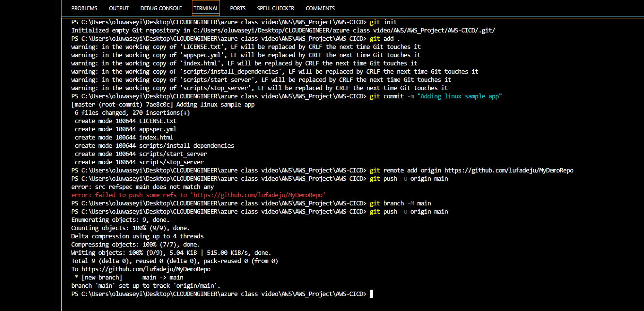The height and width of the screenshot is (311, 644).
Task: Click 'error: src refspec main does not match any'
Action: [142, 187]
